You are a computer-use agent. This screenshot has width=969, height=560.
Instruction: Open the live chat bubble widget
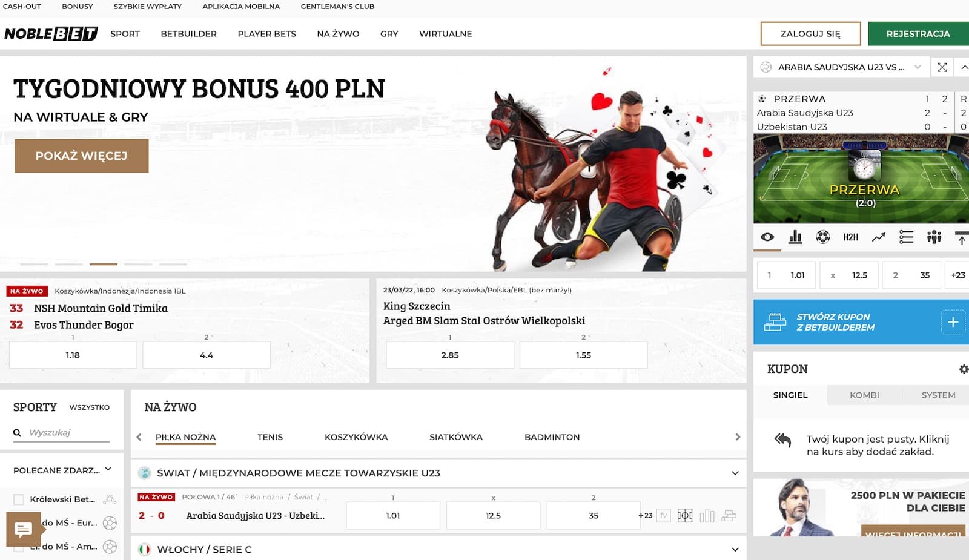tap(23, 530)
